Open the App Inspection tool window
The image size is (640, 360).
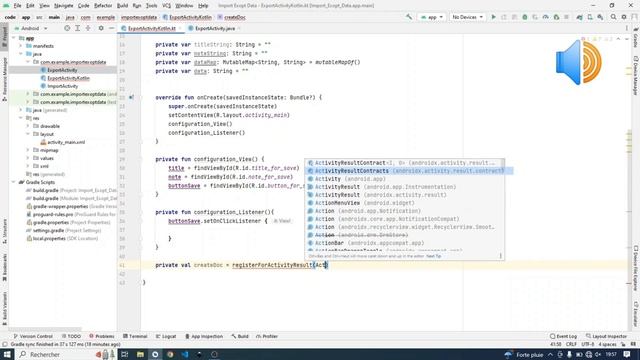pos(204,336)
